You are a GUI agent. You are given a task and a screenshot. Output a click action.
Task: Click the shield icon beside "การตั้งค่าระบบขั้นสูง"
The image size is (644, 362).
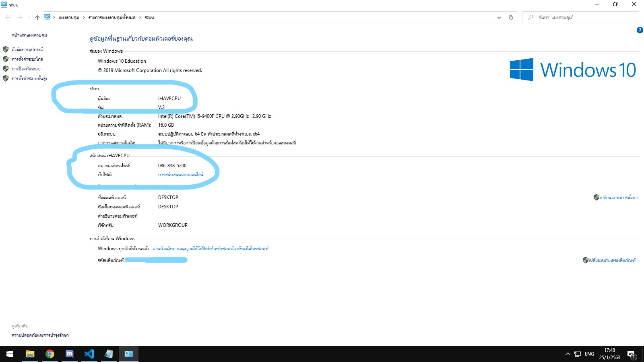pos(6,78)
